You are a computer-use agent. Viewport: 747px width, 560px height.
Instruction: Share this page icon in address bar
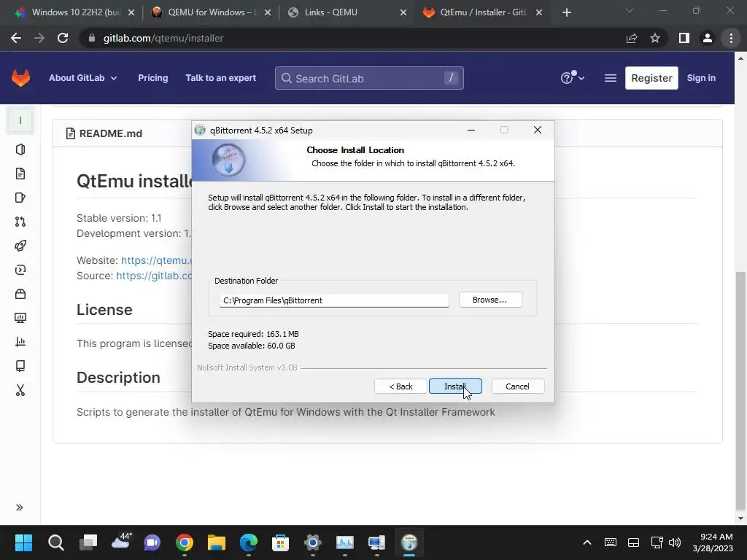632,38
